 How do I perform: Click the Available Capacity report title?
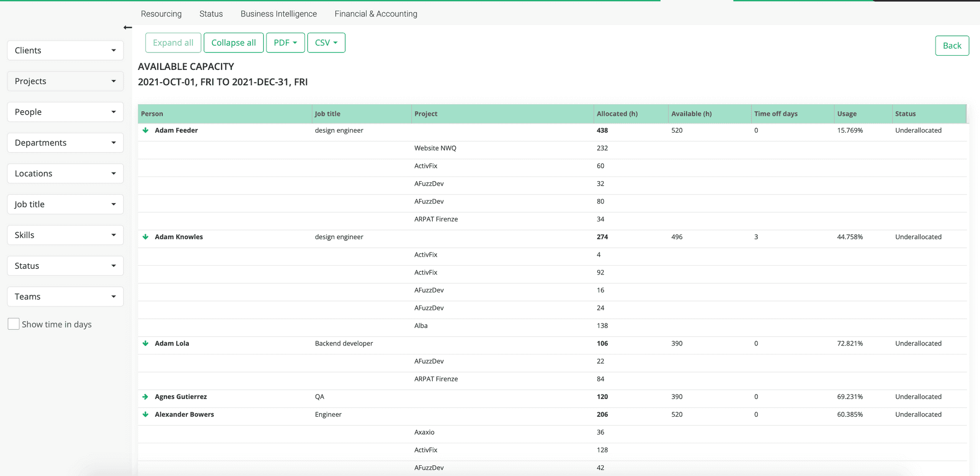186,67
